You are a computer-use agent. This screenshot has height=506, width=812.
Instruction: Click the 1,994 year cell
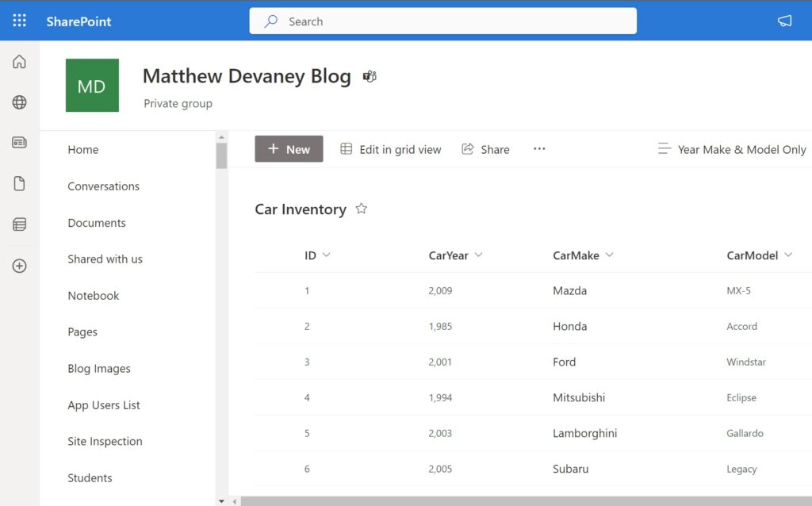[x=440, y=398]
